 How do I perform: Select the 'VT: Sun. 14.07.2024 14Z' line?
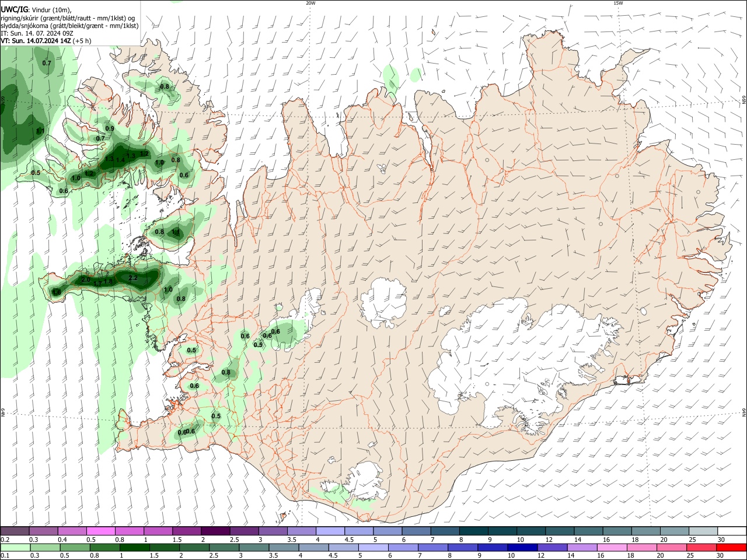pos(36,41)
